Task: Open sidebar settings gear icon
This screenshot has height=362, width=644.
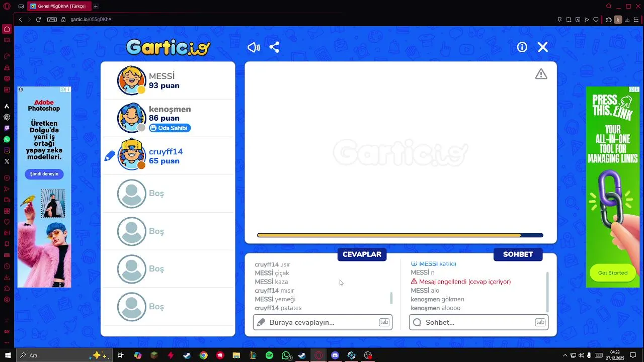Action: 7,300
